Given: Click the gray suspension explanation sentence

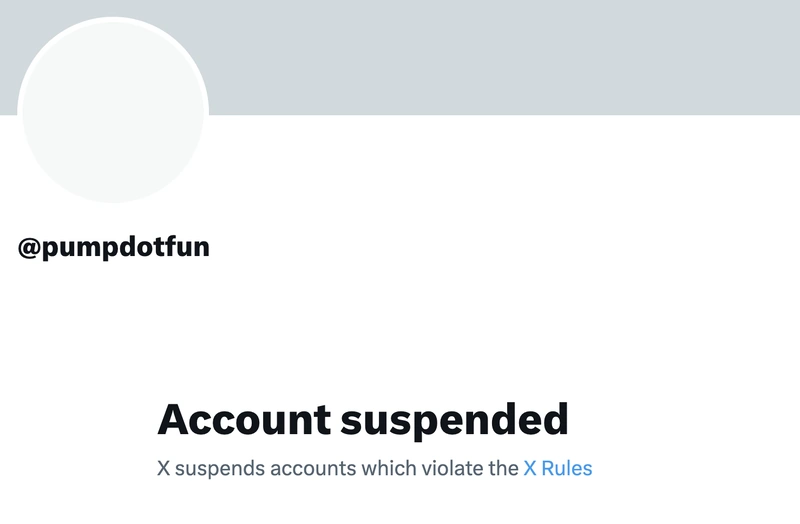Looking at the screenshot, I should click(338, 468).
